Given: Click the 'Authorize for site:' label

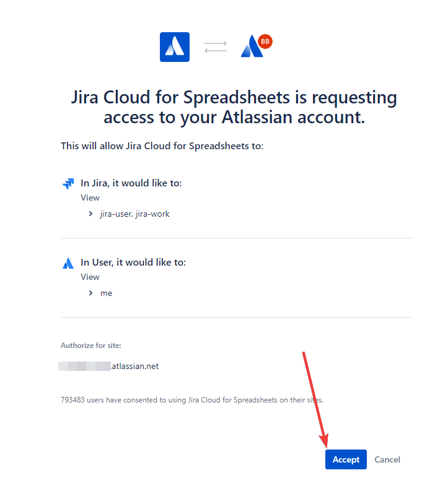Looking at the screenshot, I should click(91, 345).
